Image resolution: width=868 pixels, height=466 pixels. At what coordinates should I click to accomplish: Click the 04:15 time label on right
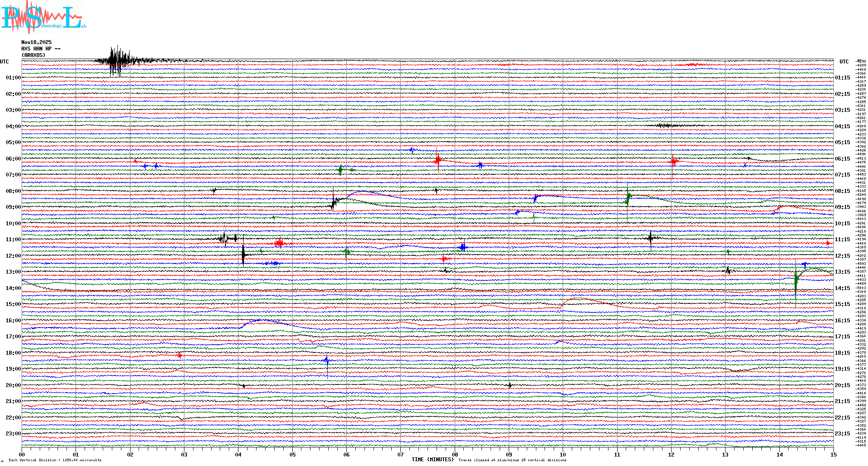(x=842, y=126)
